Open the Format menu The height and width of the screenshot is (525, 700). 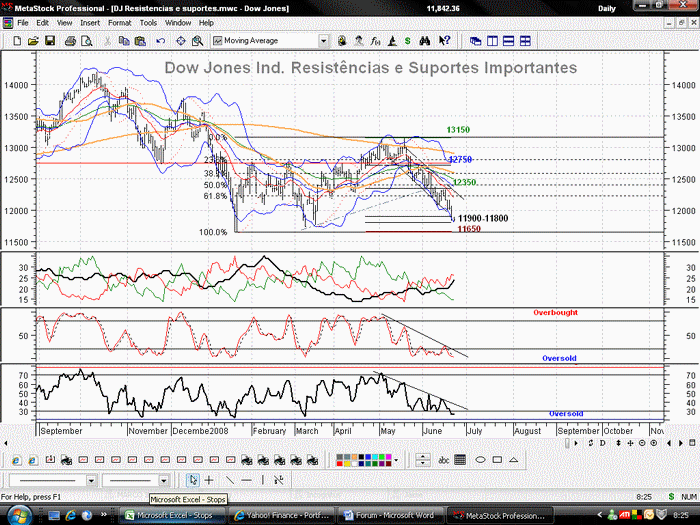coord(120,23)
